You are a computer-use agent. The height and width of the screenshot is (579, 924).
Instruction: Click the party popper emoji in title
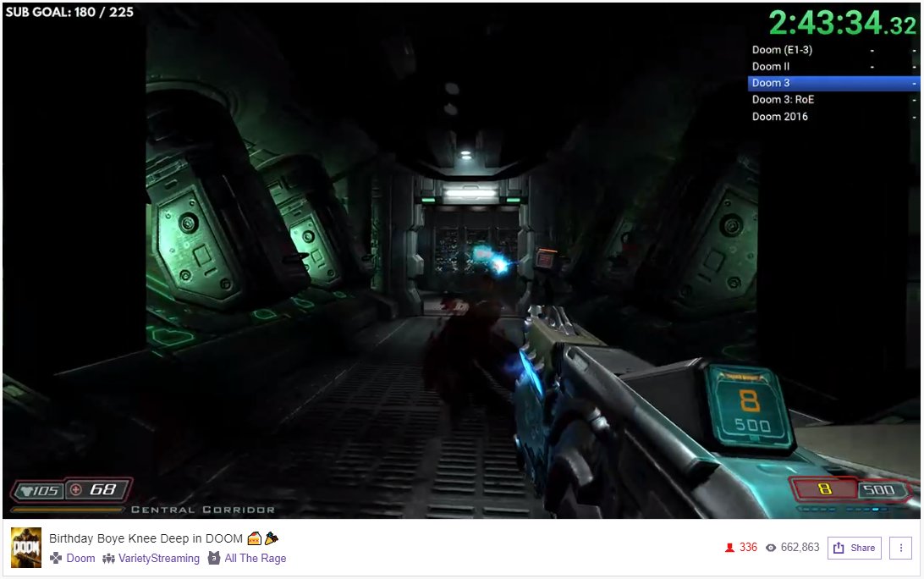[271, 538]
